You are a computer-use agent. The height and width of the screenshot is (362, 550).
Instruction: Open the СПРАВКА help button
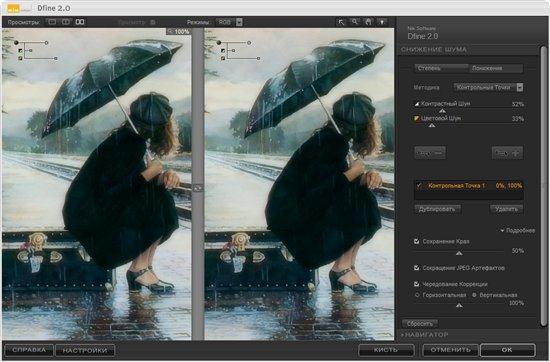(x=29, y=350)
